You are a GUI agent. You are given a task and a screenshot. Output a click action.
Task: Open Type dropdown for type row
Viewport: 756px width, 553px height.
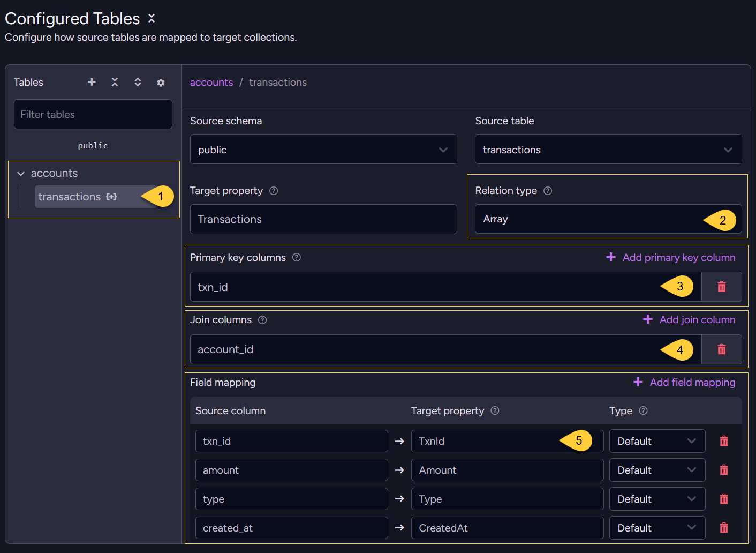(x=657, y=499)
